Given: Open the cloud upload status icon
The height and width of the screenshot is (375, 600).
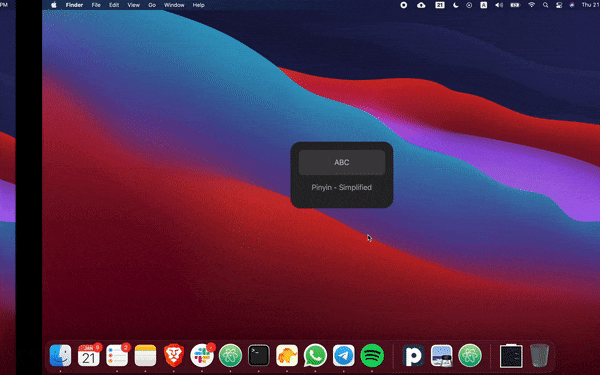Looking at the screenshot, I should [421, 5].
